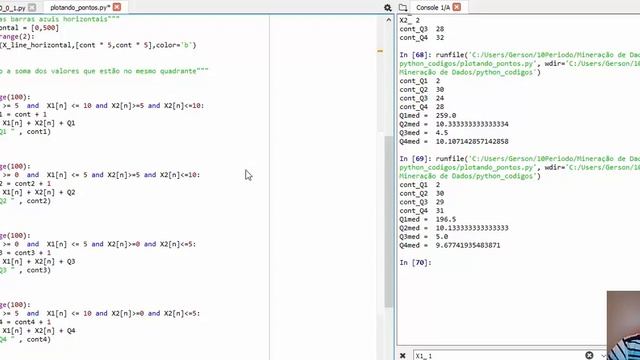Click the X1_1 search input field

(x=498, y=356)
